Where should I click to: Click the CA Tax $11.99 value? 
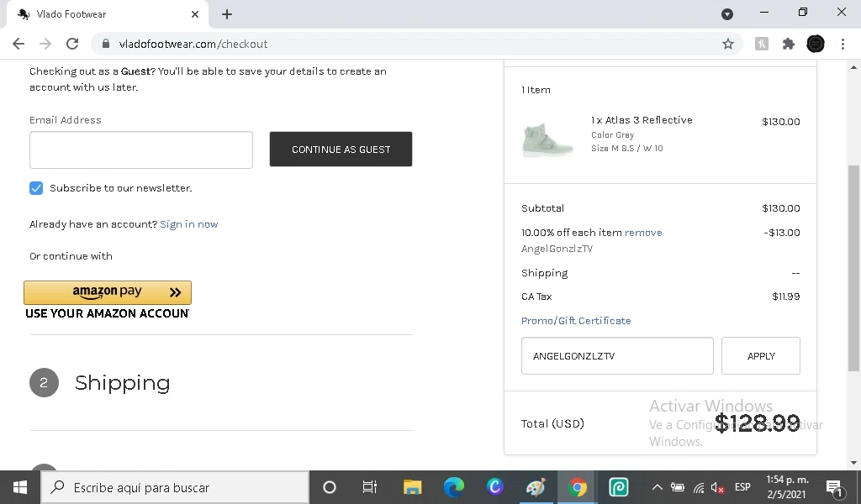tap(786, 297)
